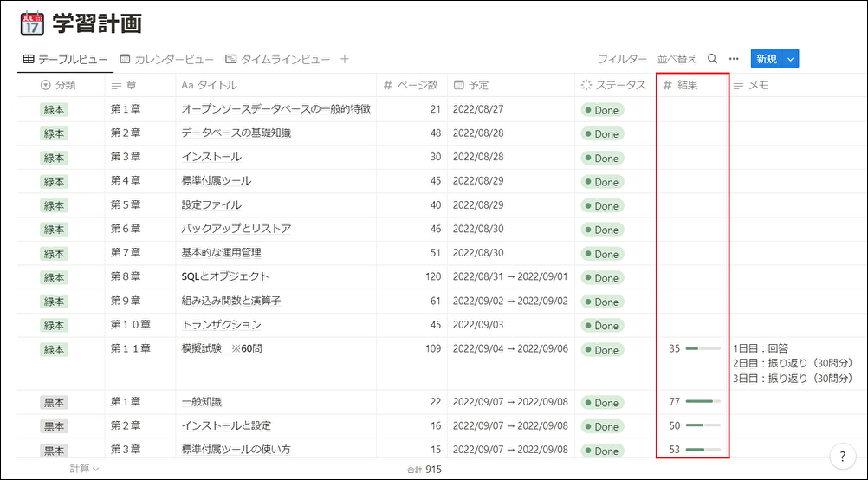Click the page count 120
868x480 pixels.
(x=433, y=276)
